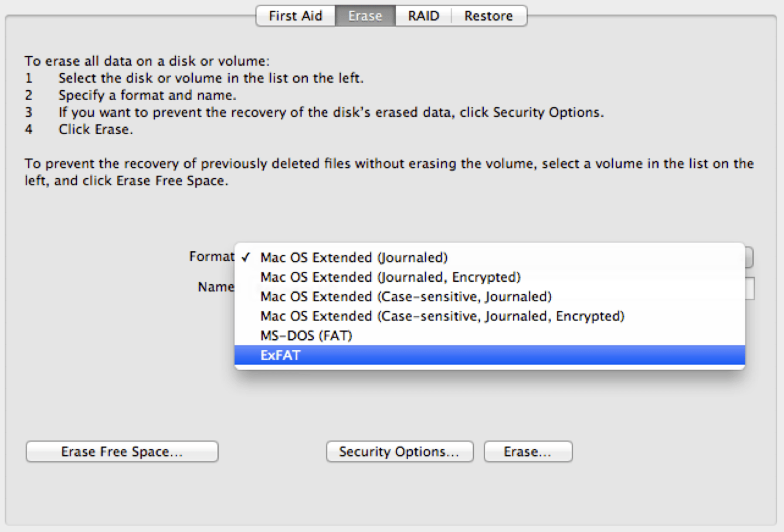
Task: Click visible edge of Name text field
Action: coord(750,288)
